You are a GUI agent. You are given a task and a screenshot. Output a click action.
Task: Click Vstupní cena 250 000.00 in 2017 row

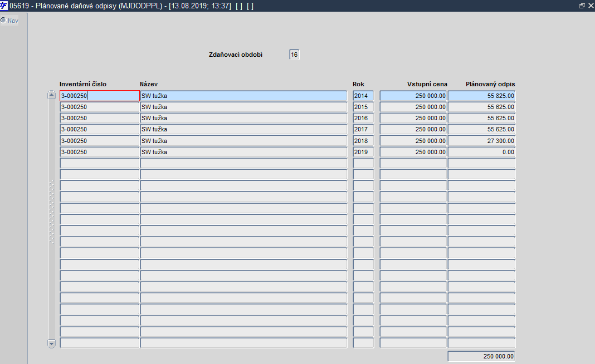click(413, 129)
